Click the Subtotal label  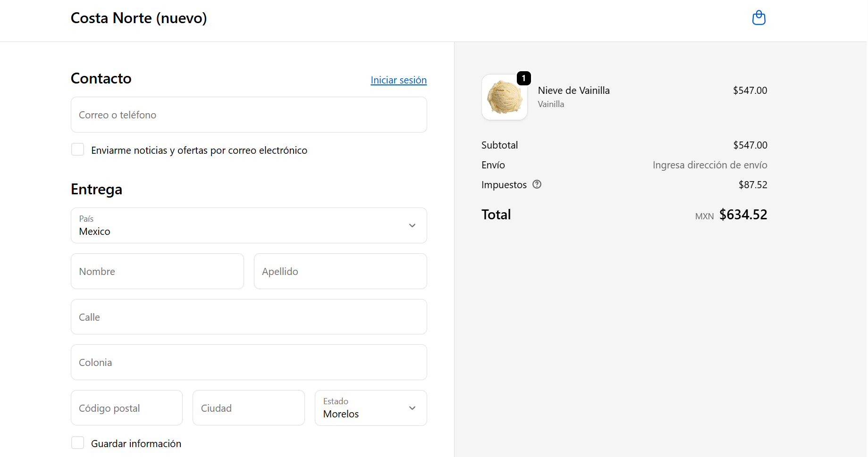[x=499, y=145]
